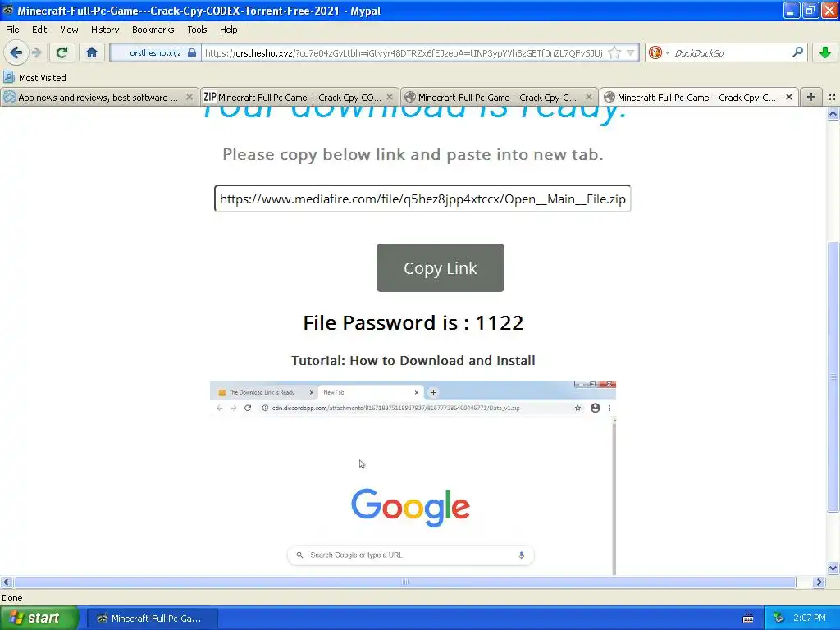Click the system tray network icon
The image size is (840, 630).
778,619
